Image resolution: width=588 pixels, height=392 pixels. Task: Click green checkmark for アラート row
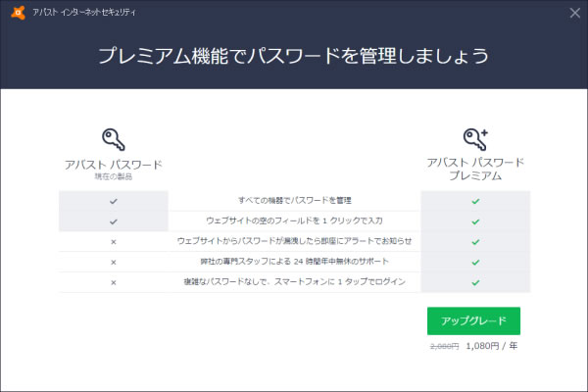click(475, 242)
